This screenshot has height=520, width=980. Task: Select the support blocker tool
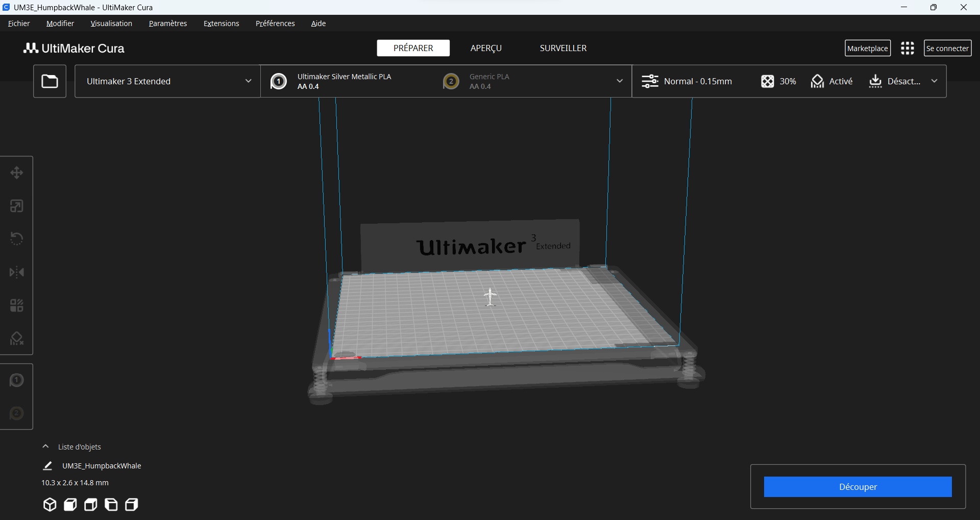pos(17,338)
